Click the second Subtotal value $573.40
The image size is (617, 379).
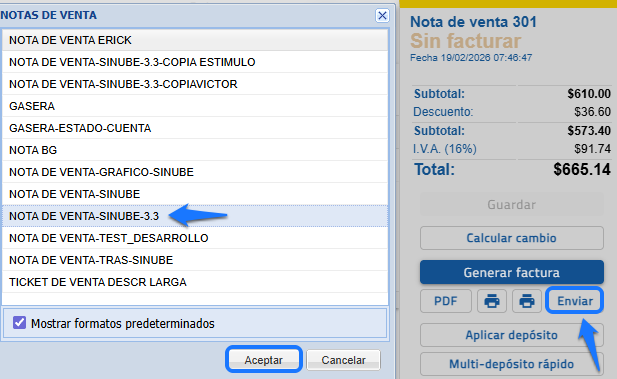pos(589,131)
